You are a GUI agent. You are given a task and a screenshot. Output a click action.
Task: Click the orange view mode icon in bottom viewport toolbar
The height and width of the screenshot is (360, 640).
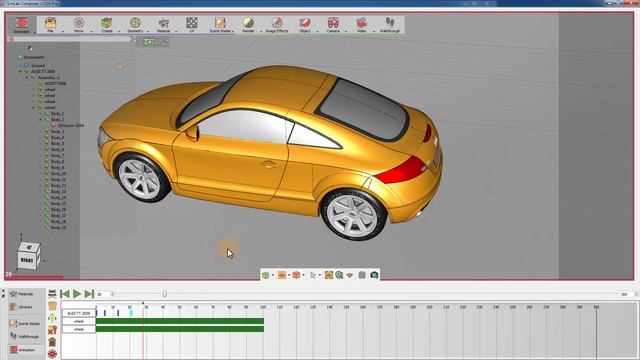click(x=282, y=275)
